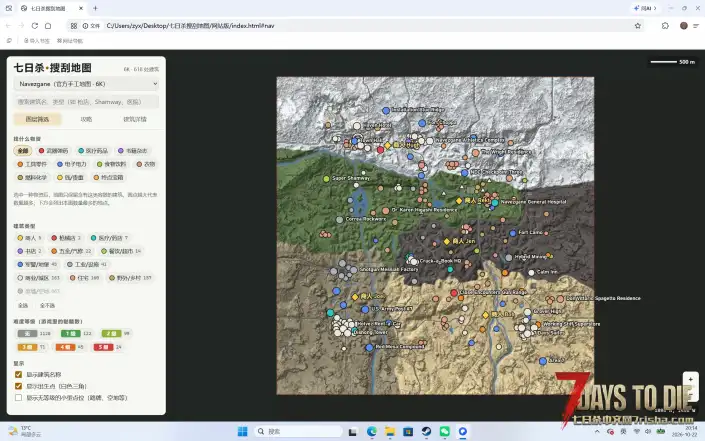Zoom in with the map plus button
This screenshot has width=705, height=441.
691,379
